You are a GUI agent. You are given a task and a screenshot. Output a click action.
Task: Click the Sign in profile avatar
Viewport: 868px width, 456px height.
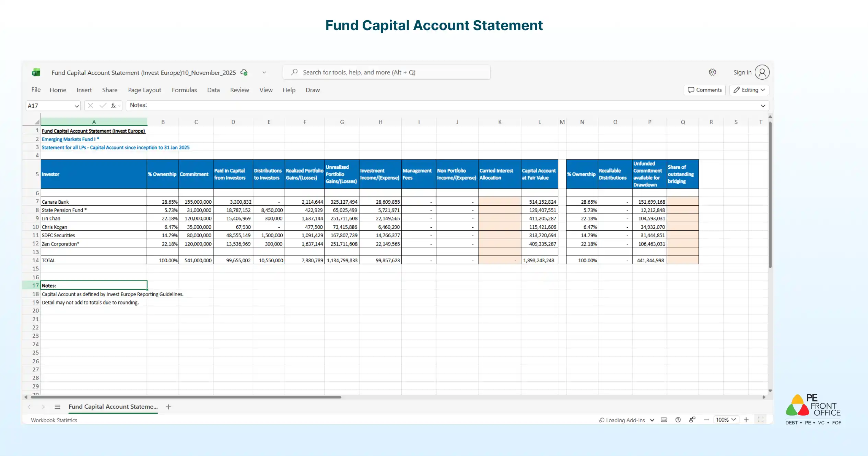[762, 72]
